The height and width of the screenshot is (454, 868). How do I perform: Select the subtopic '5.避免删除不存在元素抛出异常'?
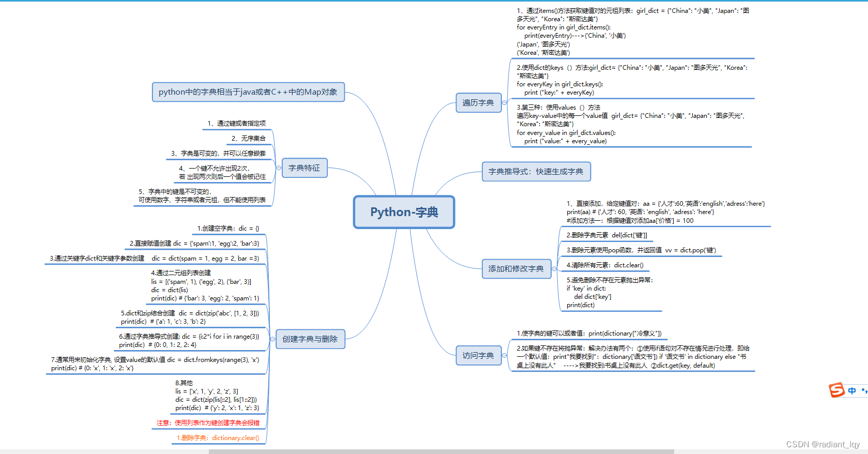click(x=611, y=293)
